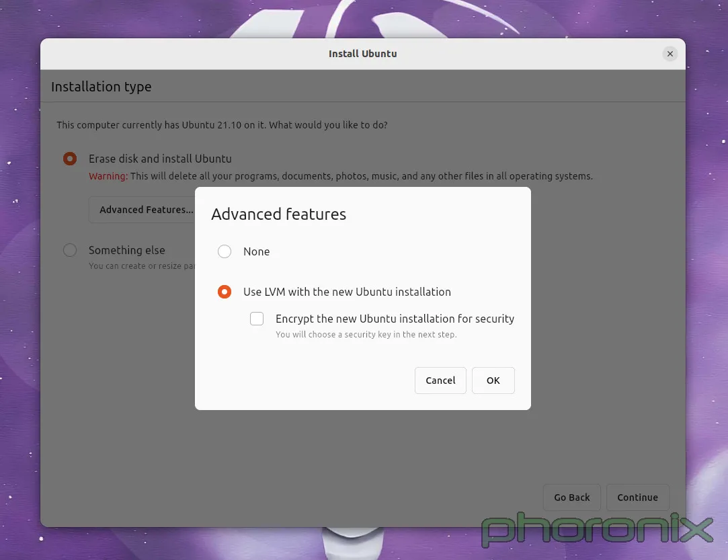The image size is (728, 560).
Task: Click the Install Ubuntu title bar text
Action: click(x=362, y=54)
